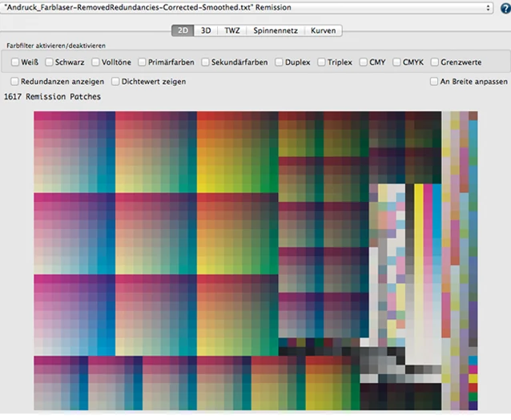Check the Primärfarben filter

pyautogui.click(x=142, y=63)
